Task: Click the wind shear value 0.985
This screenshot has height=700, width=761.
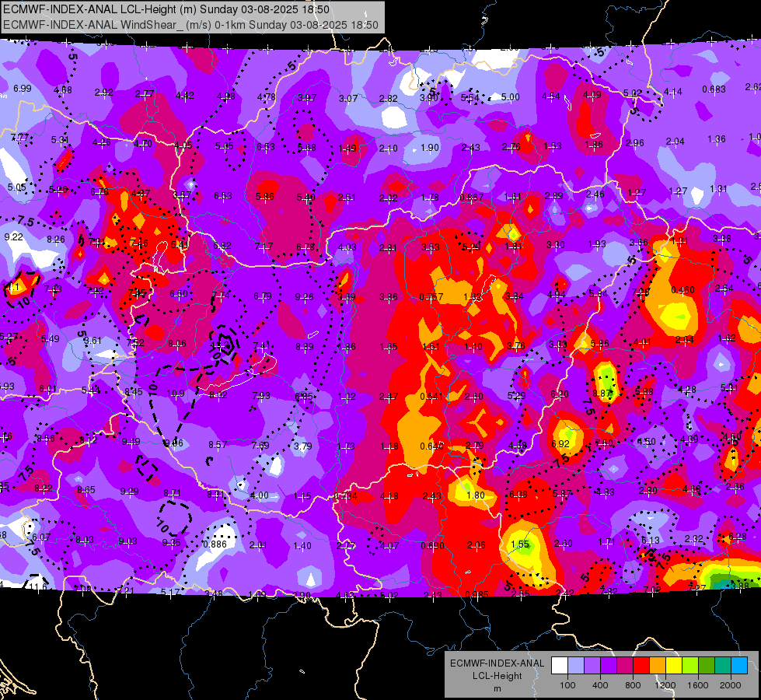Action: [x=476, y=595]
